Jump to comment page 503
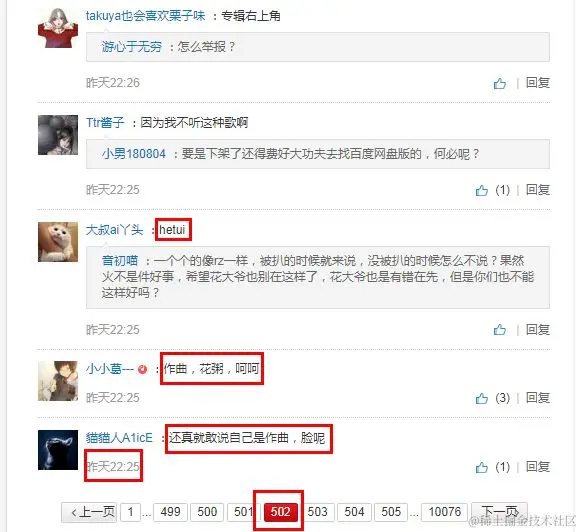 tap(318, 512)
